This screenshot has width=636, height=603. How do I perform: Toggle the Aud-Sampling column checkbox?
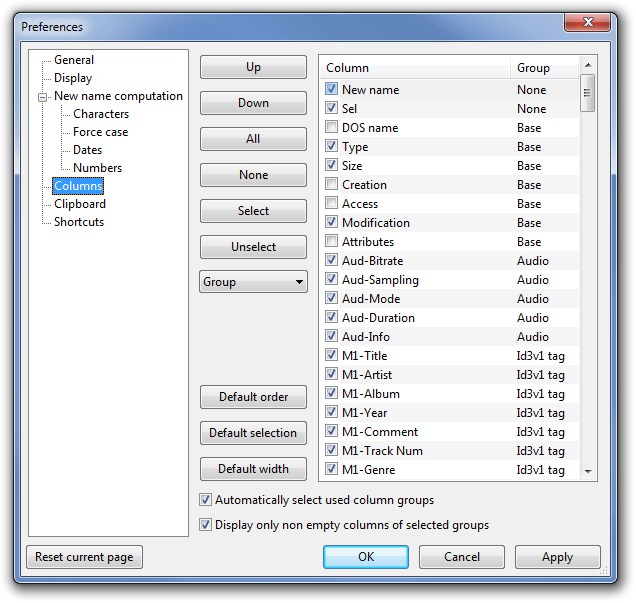coord(331,279)
